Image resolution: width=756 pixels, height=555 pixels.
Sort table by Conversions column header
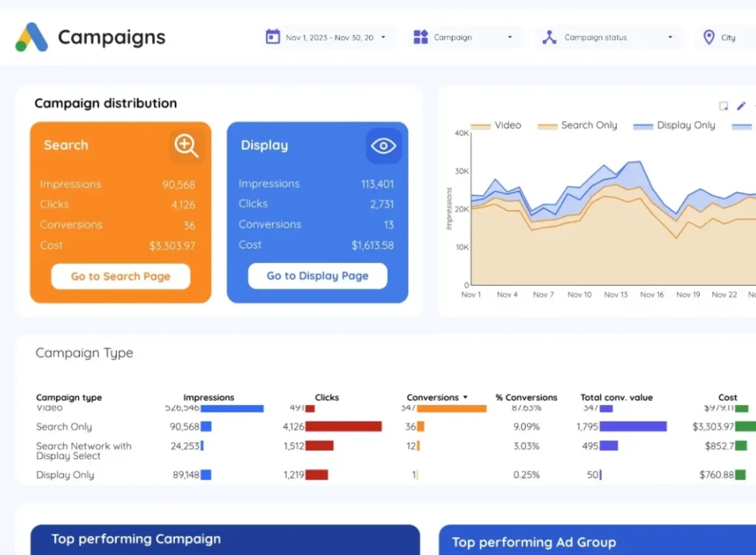pyautogui.click(x=433, y=397)
